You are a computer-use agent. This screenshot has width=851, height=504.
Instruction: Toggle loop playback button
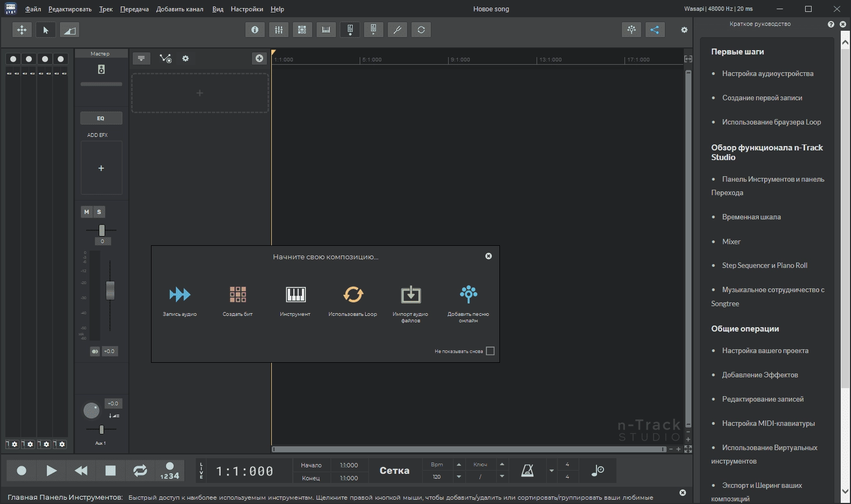pyautogui.click(x=140, y=471)
